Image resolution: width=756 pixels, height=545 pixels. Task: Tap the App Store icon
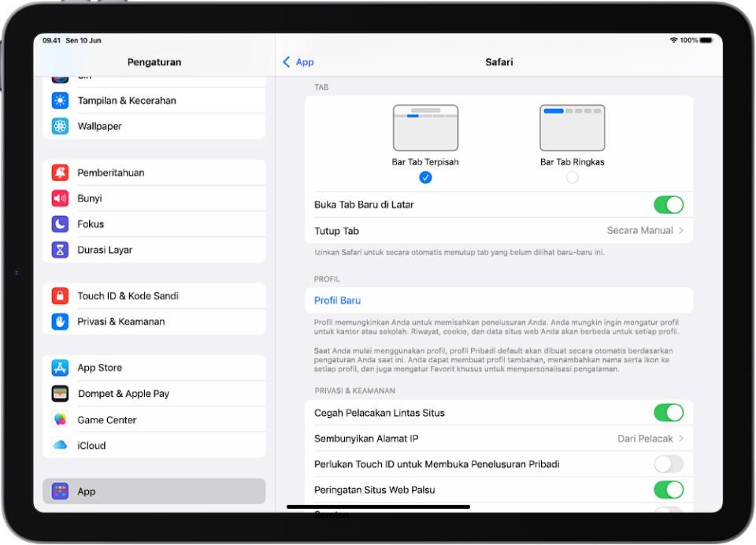pos(60,368)
